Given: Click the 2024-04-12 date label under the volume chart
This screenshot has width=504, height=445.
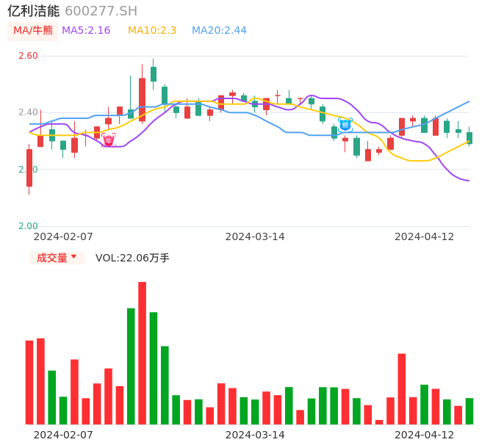Looking at the screenshot, I should click(x=425, y=434).
